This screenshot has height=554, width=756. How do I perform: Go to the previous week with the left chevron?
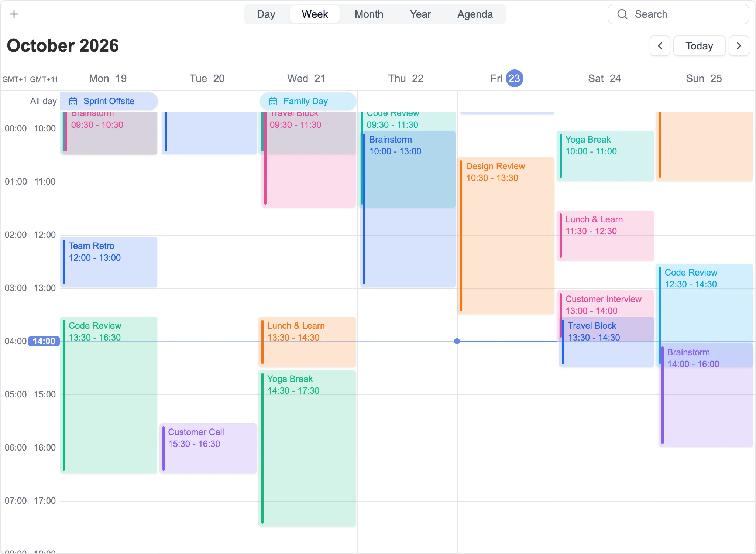click(660, 46)
